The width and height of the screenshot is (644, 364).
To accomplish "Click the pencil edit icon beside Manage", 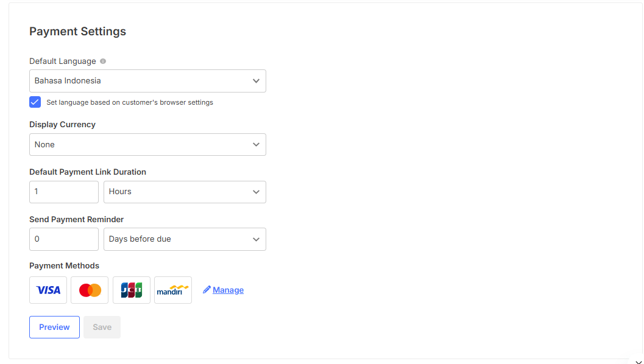I will pos(207,290).
